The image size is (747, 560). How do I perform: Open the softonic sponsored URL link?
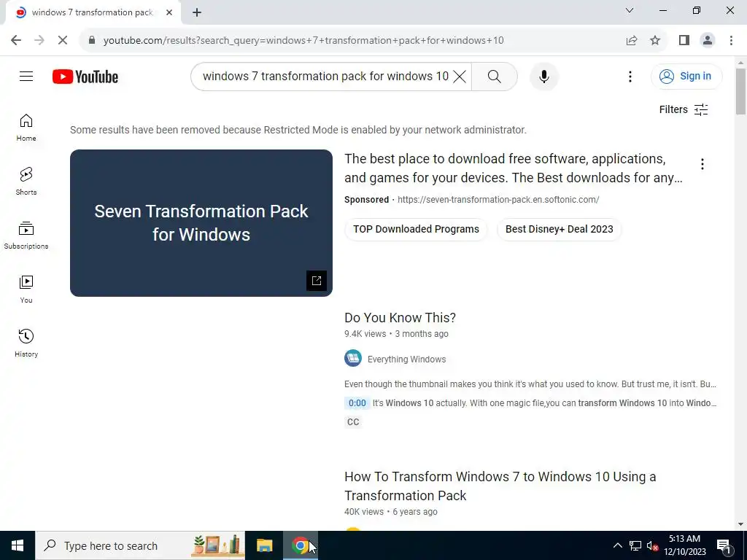tap(498, 200)
